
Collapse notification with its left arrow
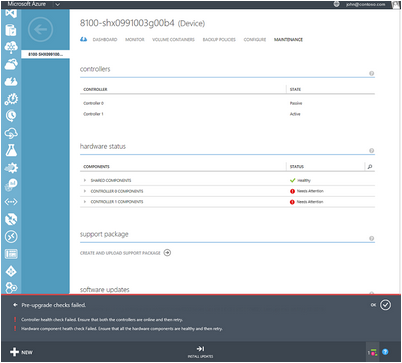point(15,305)
